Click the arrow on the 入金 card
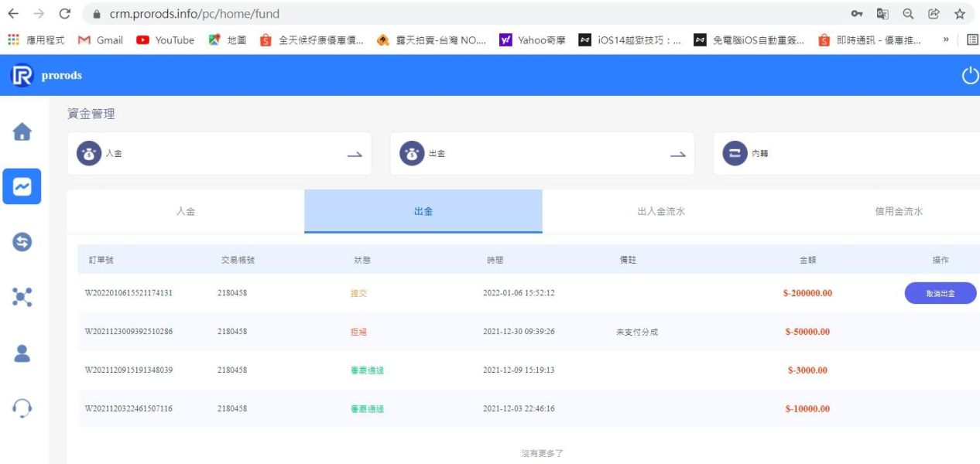The image size is (980, 464). click(x=355, y=155)
